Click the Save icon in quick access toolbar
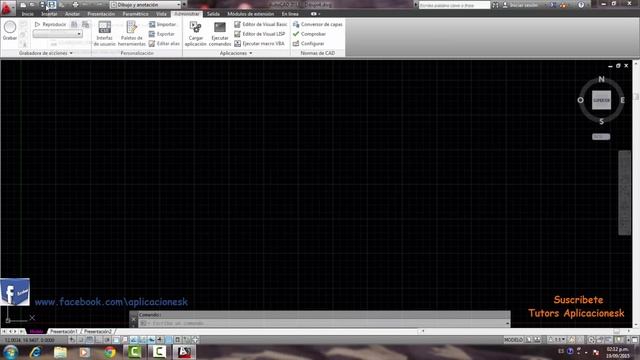640x360 pixels. point(42,5)
